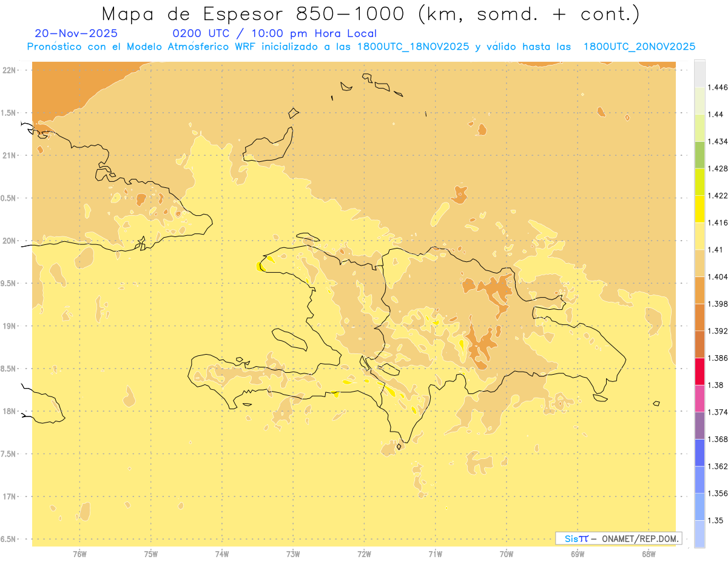Click the legend value '1.416'
Viewport: 728px width, 562px height.
pyautogui.click(x=718, y=222)
